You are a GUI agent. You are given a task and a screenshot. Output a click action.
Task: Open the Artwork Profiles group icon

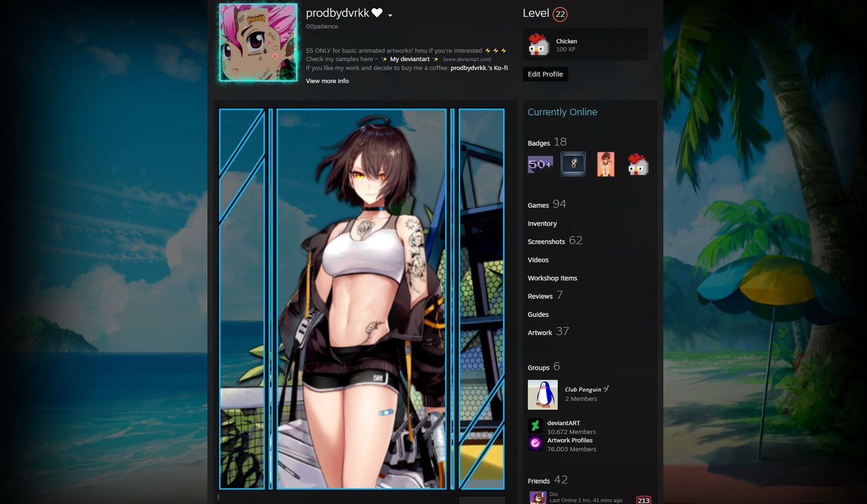[x=535, y=443]
